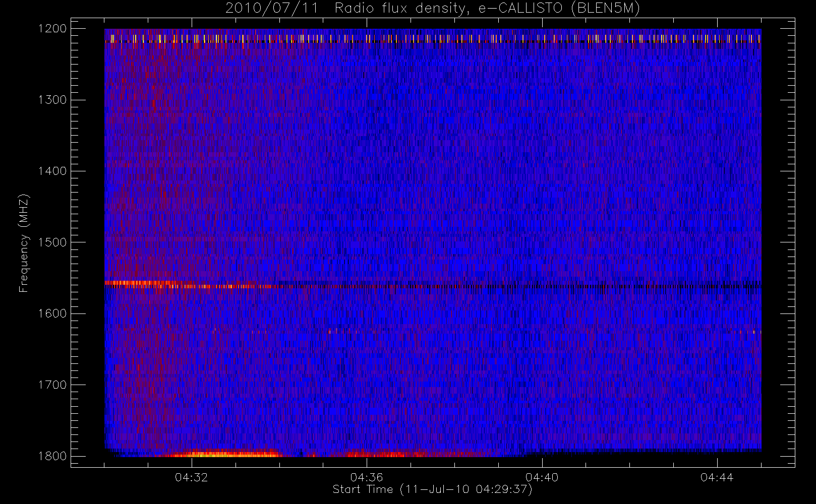Click the x-axis label "Start Time (11-Jul-10 04:29:37)"
The width and height of the screenshot is (816, 504).
point(433,489)
